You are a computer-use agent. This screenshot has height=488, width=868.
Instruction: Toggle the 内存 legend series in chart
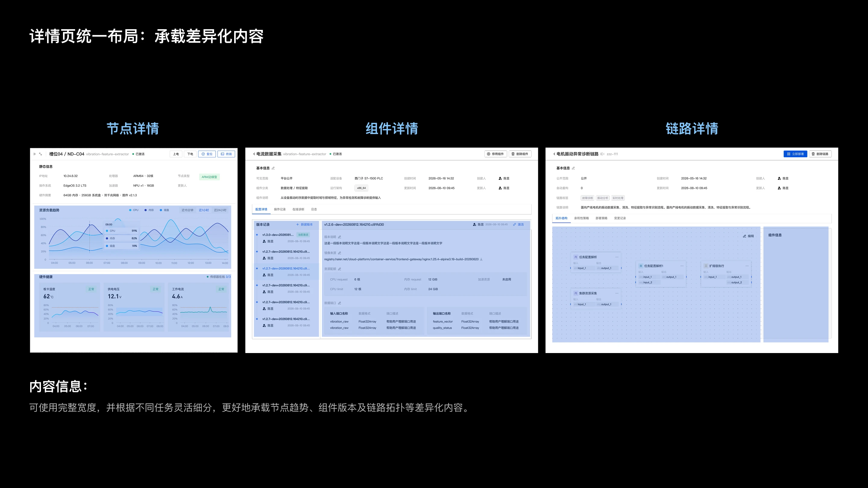[149, 210]
